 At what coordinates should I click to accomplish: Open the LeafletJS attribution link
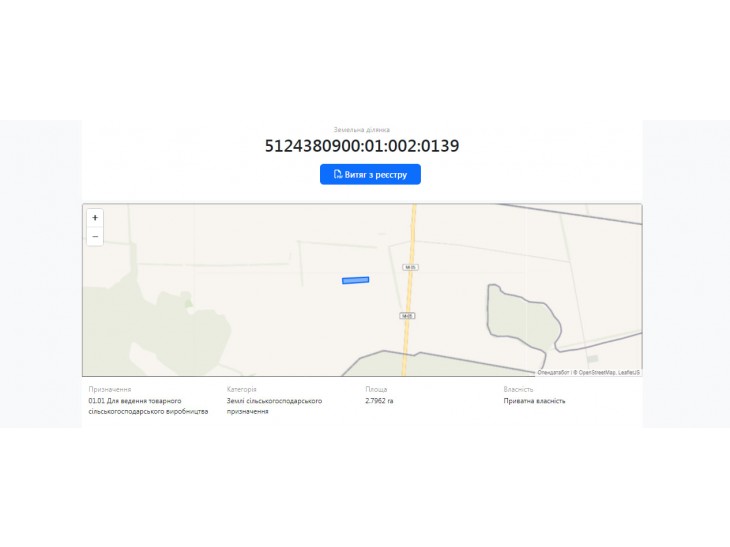(629, 372)
